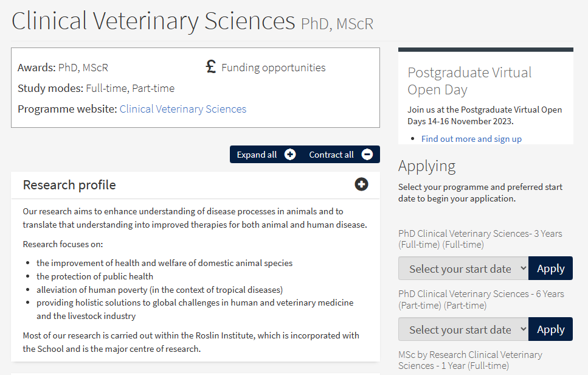The height and width of the screenshot is (375, 588).
Task: Apply for the full-time PhD programme
Action: pos(550,268)
